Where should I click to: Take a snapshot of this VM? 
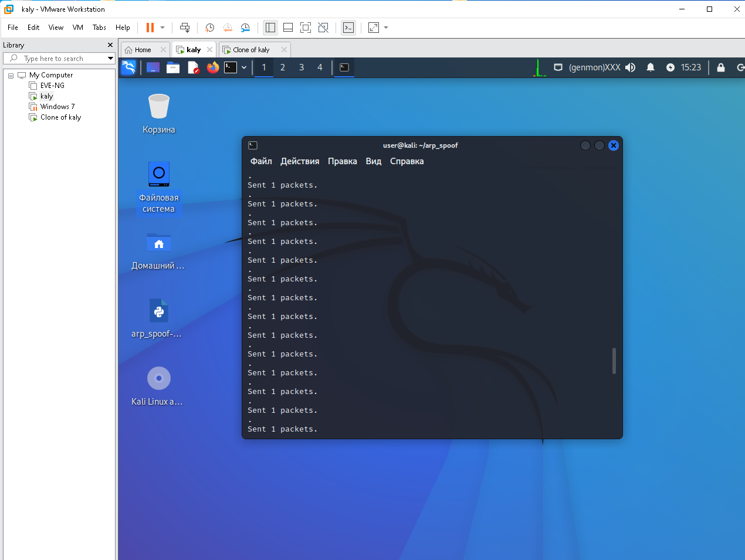[x=210, y=28]
